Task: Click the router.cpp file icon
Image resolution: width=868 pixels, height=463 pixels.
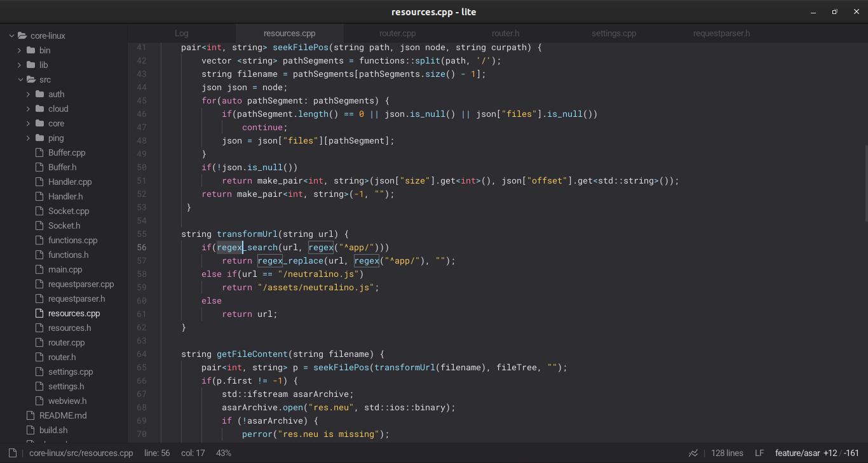Action: (x=39, y=342)
